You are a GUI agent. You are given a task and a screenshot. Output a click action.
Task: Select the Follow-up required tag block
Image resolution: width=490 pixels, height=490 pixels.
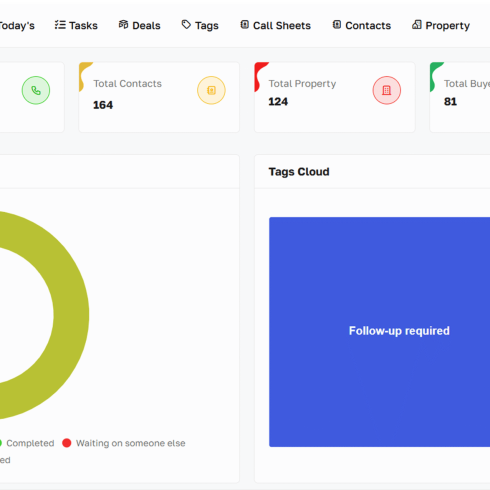point(379,332)
